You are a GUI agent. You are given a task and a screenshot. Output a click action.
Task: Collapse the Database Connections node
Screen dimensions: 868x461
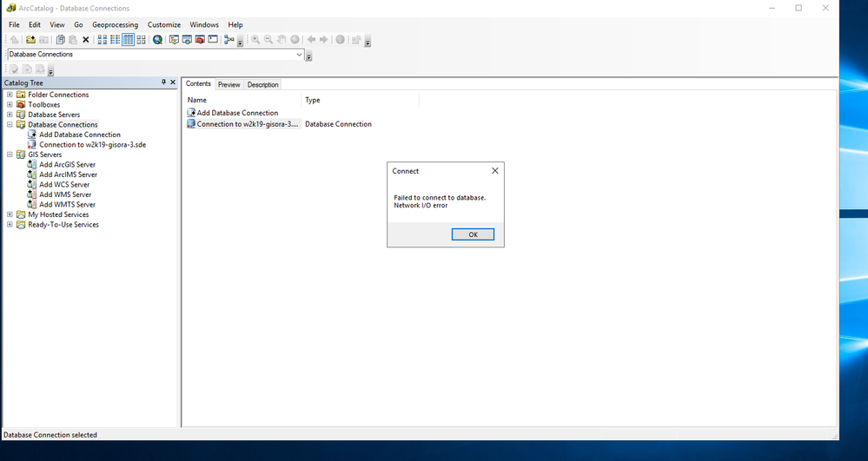[10, 124]
